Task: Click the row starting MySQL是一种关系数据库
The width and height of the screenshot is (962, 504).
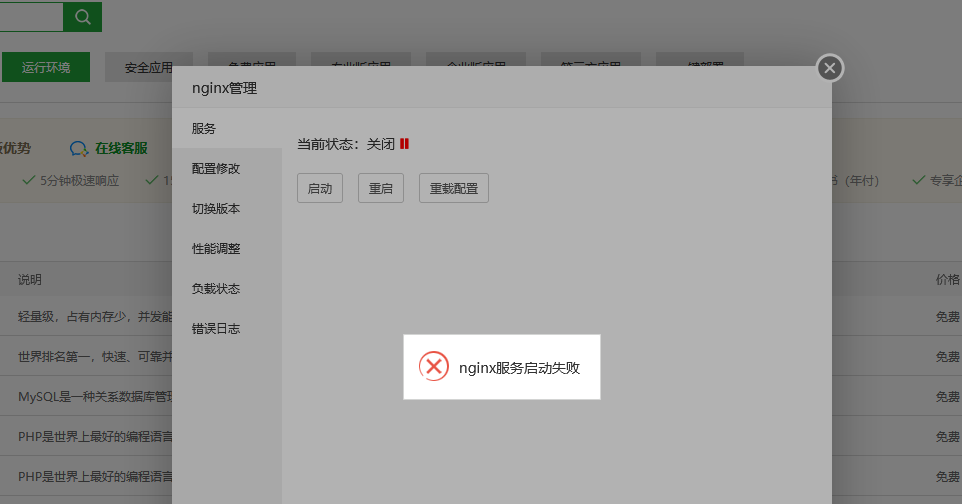Action: point(86,397)
